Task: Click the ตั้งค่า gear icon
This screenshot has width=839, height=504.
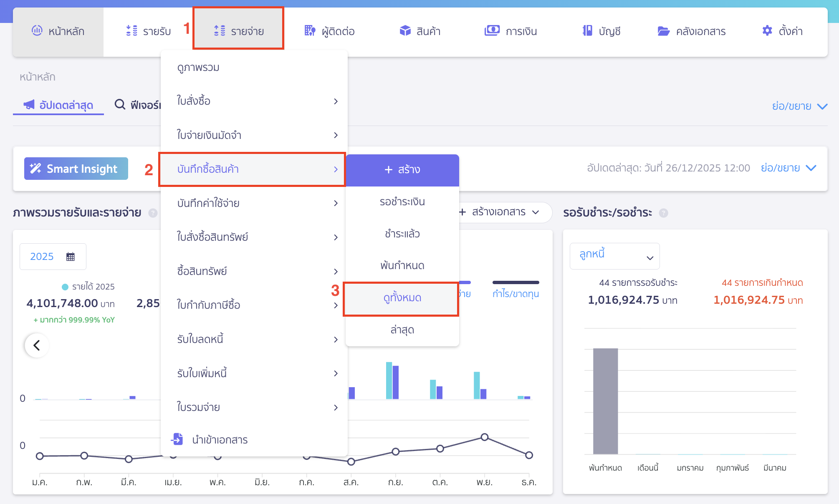Action: [x=767, y=31]
